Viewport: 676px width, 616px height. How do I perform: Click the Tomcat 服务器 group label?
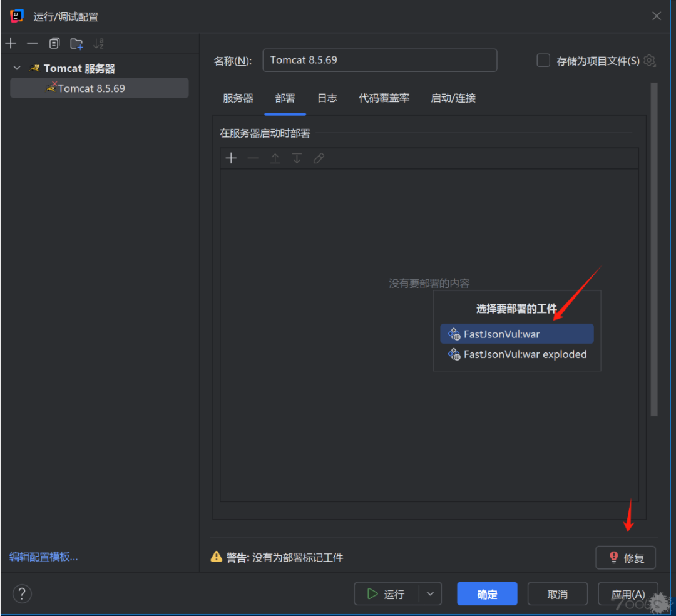pos(79,68)
